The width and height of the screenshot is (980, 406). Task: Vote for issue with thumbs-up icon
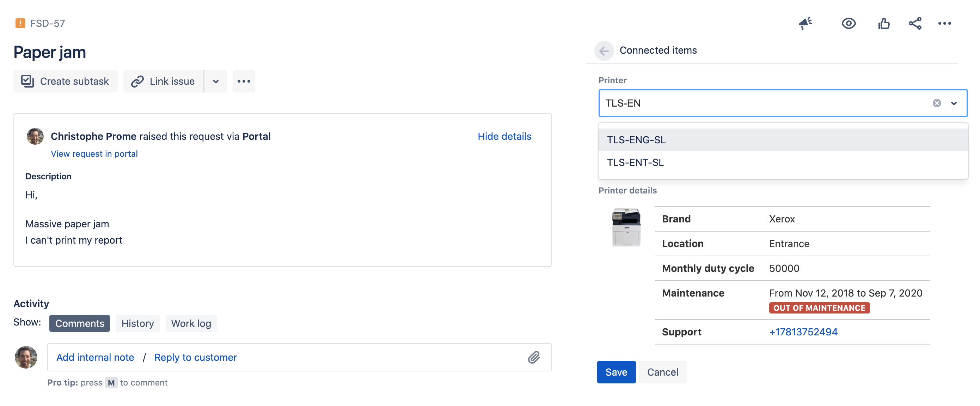pos(883,23)
